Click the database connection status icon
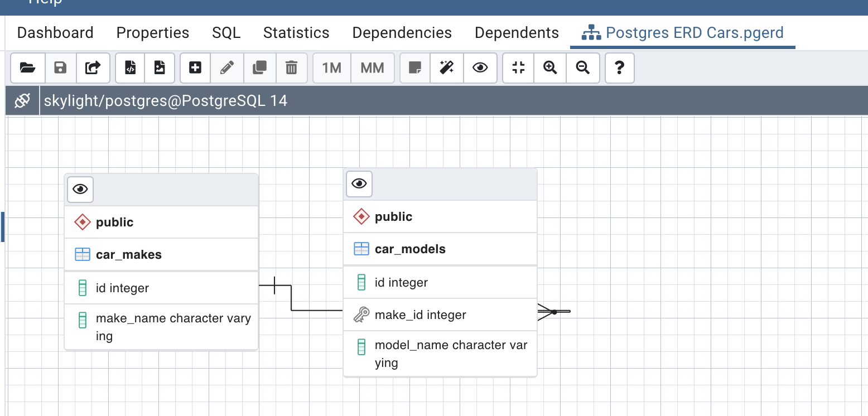This screenshot has width=868, height=416. point(22,101)
